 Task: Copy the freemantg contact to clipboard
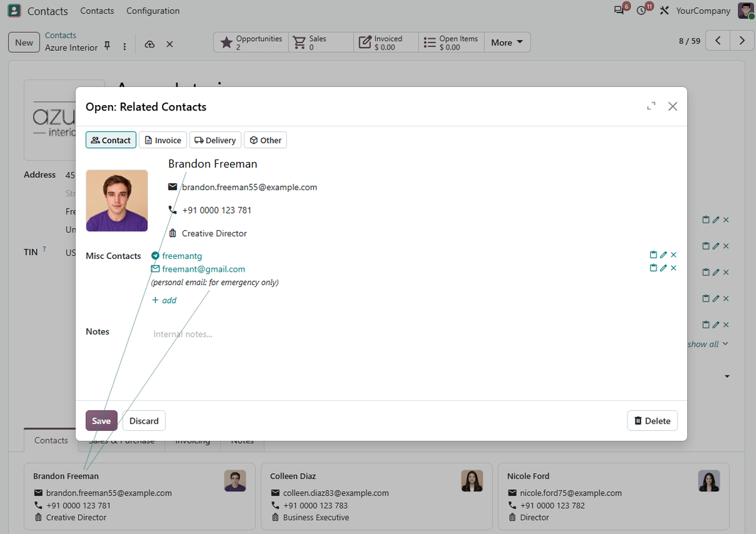coord(653,255)
